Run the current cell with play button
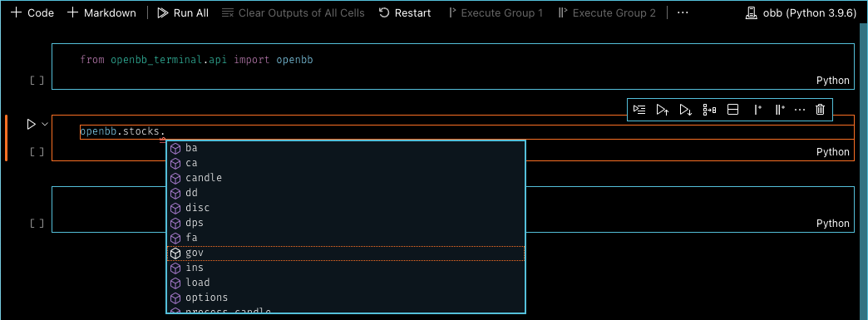Viewport: 868px width, 320px height. pyautogui.click(x=31, y=125)
